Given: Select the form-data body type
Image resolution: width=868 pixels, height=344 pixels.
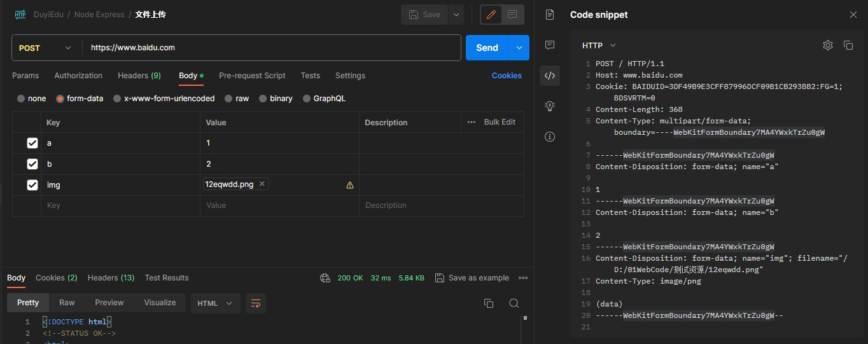Looking at the screenshot, I should coord(80,99).
